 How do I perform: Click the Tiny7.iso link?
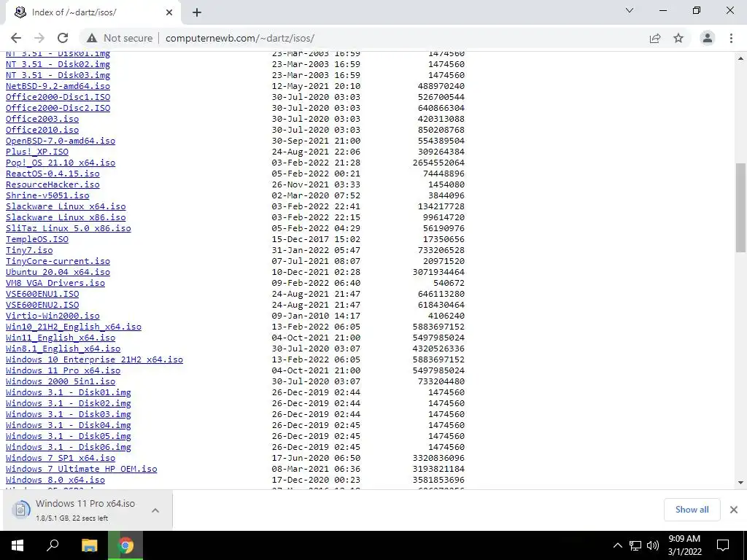click(x=29, y=251)
